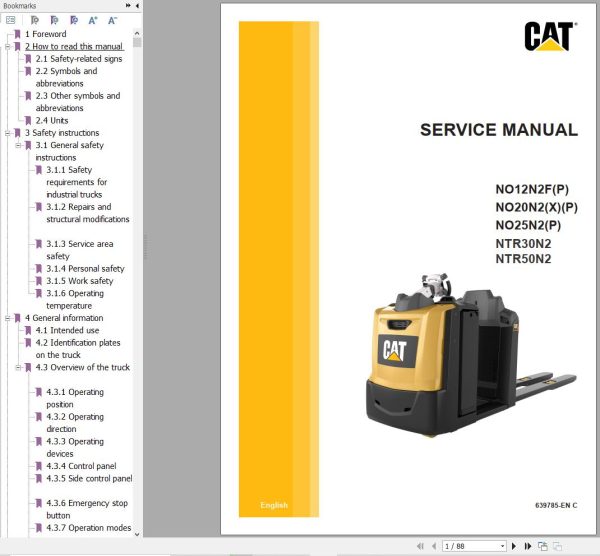Collapse the Bookmarks panel with left arrow
600x556 pixels.
click(x=137, y=5)
